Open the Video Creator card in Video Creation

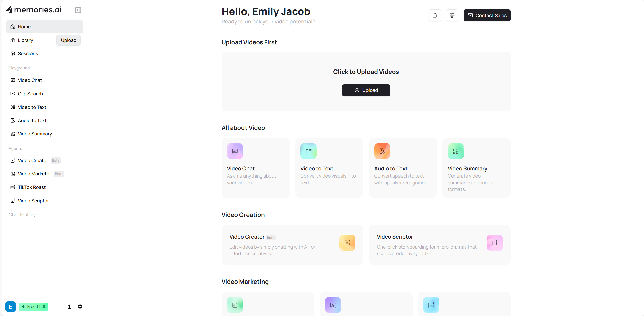(292, 245)
